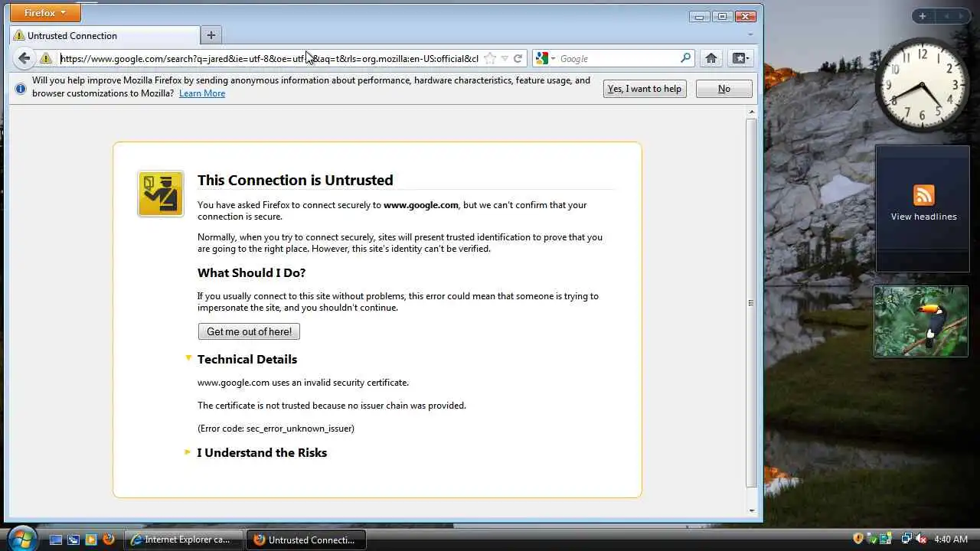Click the sec_error_unknown_issuer error code text

299,429
